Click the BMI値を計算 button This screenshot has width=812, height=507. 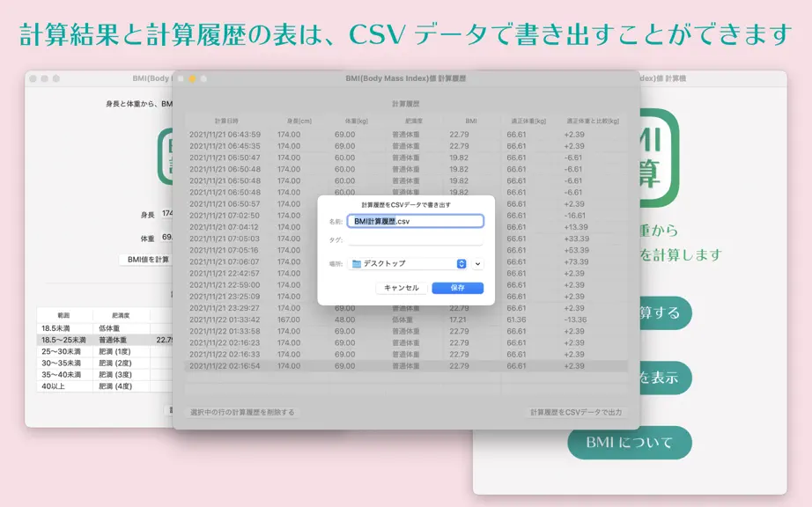tap(146, 259)
